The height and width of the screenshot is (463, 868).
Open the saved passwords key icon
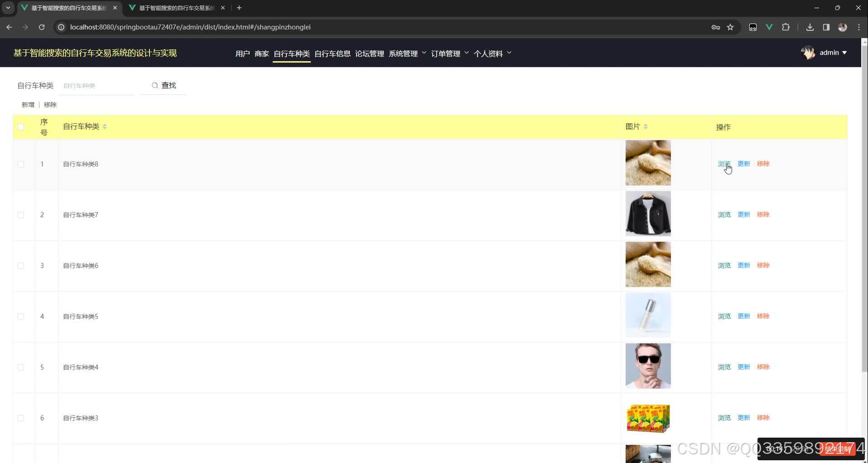click(x=716, y=27)
